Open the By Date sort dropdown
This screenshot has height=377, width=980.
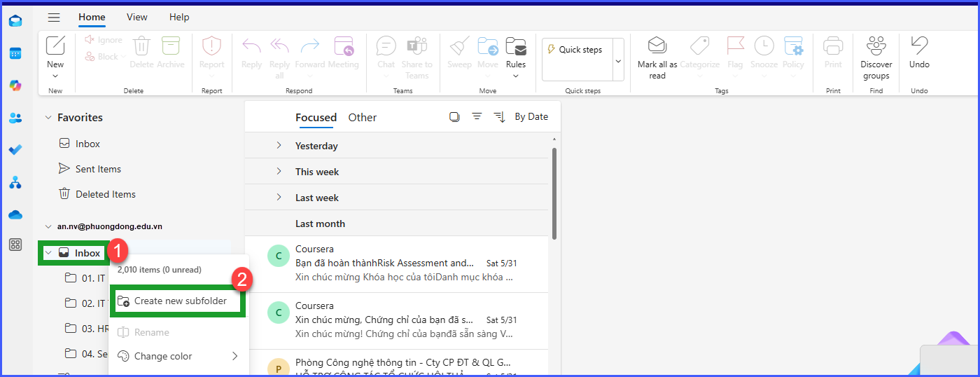pyautogui.click(x=531, y=117)
